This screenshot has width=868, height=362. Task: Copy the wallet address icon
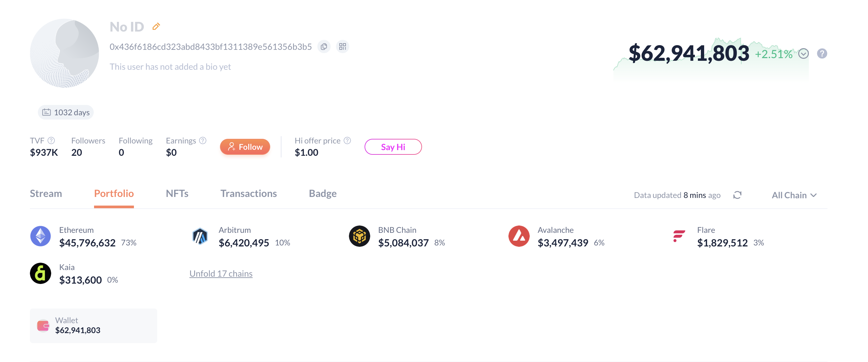click(x=324, y=46)
